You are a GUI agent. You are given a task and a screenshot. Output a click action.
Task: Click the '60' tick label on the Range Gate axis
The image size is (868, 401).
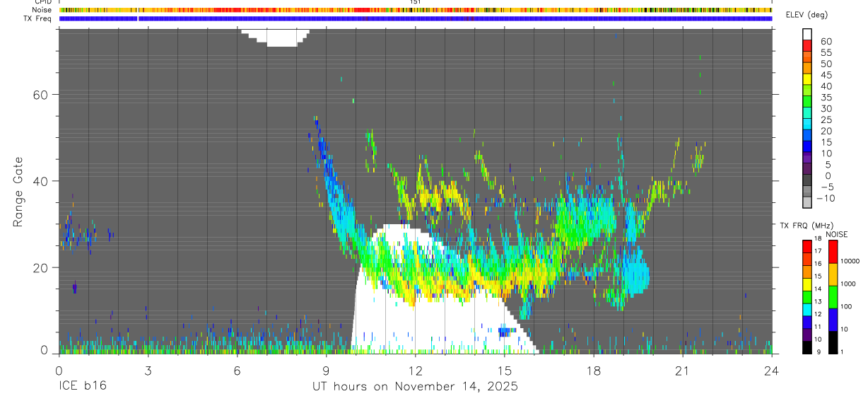point(40,94)
